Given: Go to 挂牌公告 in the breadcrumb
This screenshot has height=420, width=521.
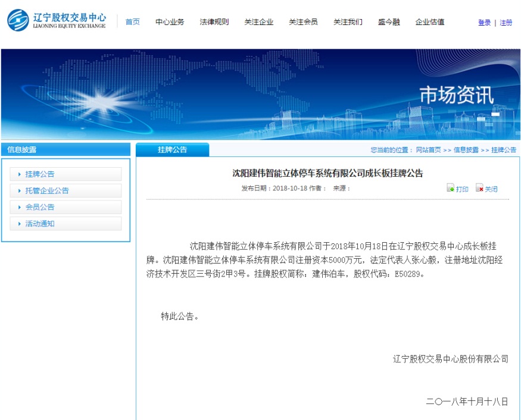Looking at the screenshot, I should coord(504,150).
